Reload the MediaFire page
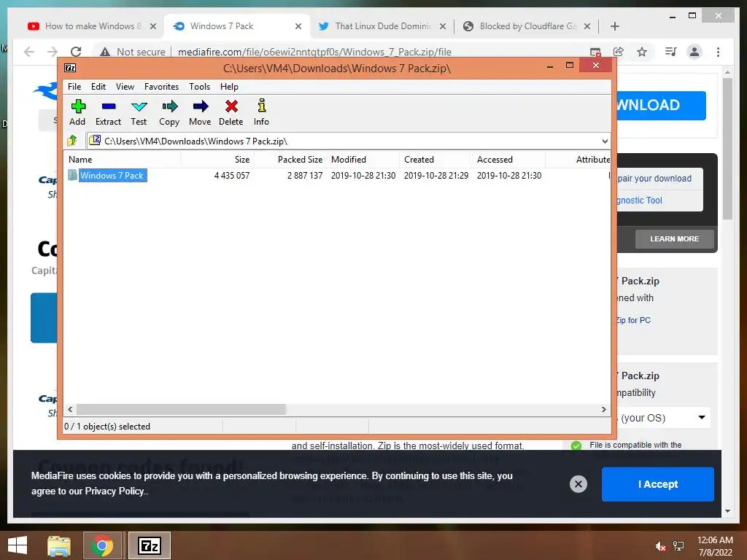 click(76, 52)
